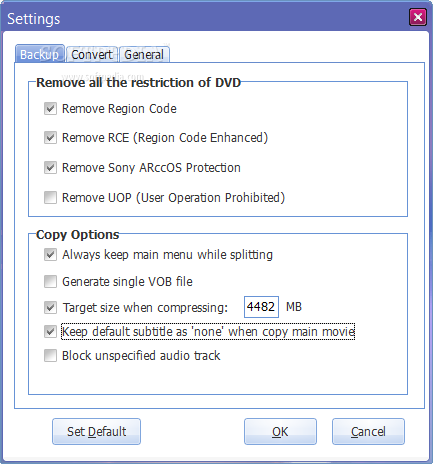Confirm settings with OK button
The height and width of the screenshot is (464, 433).
[280, 432]
